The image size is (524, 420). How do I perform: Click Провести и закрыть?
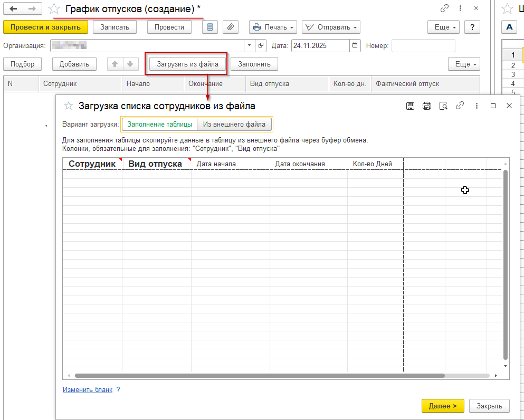click(x=45, y=27)
